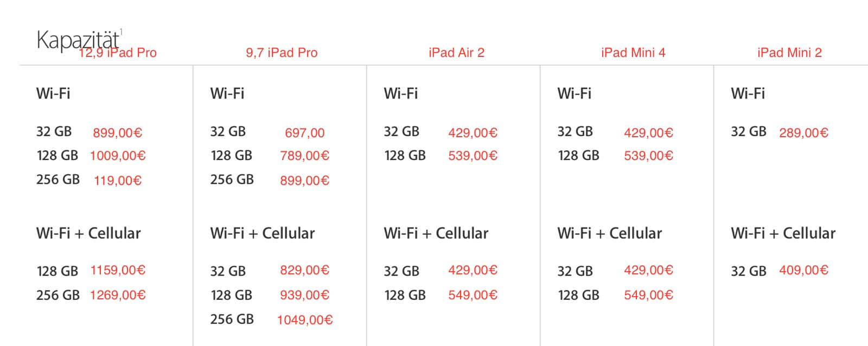Viewport: 868px width, 346px height.
Task: Choose the iPad Mini 2 column header
Action: point(789,53)
